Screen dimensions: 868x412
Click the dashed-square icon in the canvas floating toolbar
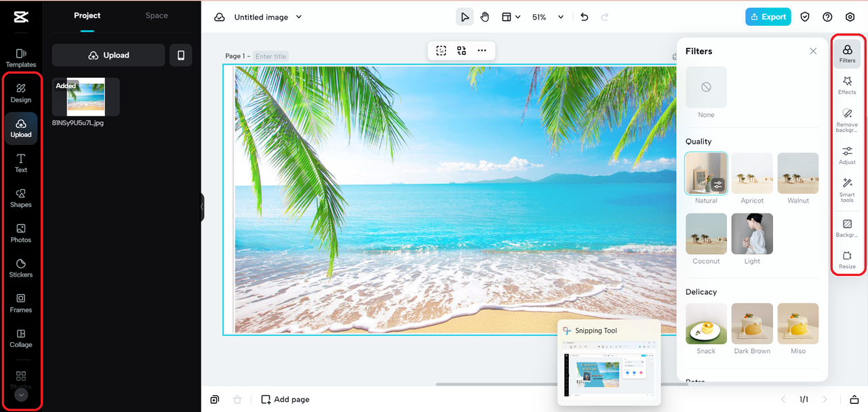pyautogui.click(x=441, y=50)
